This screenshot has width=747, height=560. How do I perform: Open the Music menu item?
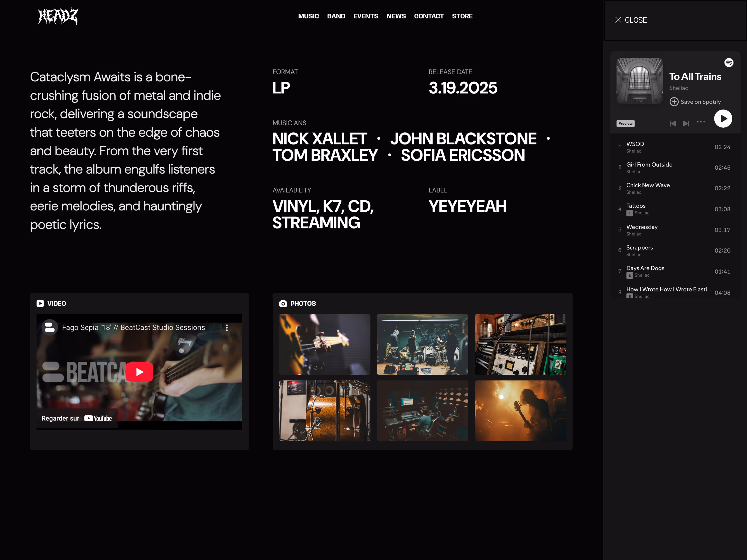308,16
